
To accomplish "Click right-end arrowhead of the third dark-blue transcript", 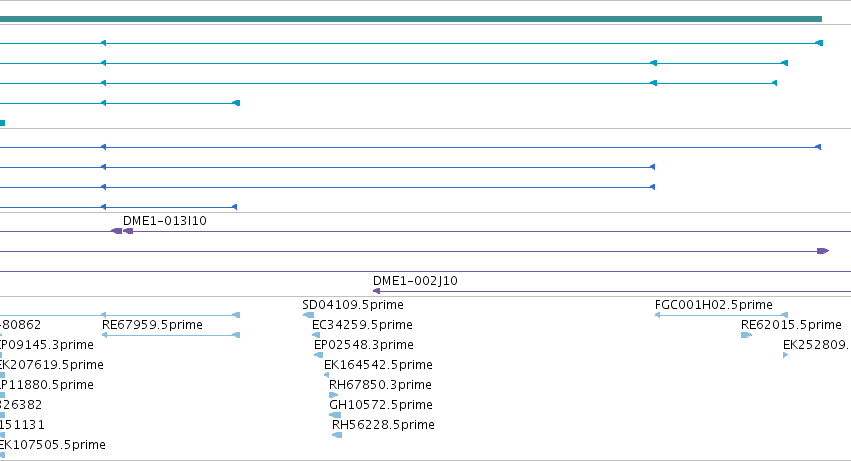I will pyautogui.click(x=652, y=187).
